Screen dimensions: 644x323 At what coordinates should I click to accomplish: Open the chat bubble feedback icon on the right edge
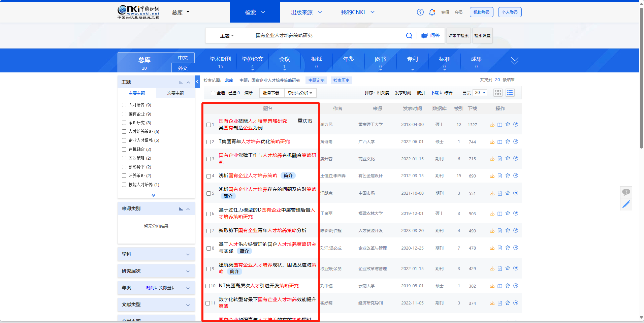[x=626, y=192]
